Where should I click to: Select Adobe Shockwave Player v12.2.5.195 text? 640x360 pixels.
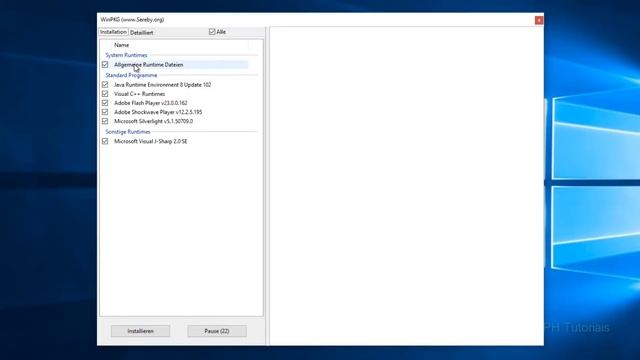[x=158, y=112]
